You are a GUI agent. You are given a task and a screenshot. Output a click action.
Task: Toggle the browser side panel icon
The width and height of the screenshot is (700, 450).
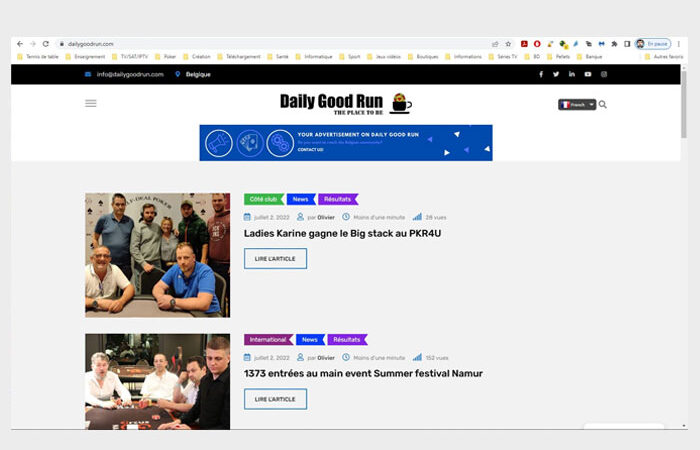tap(627, 44)
